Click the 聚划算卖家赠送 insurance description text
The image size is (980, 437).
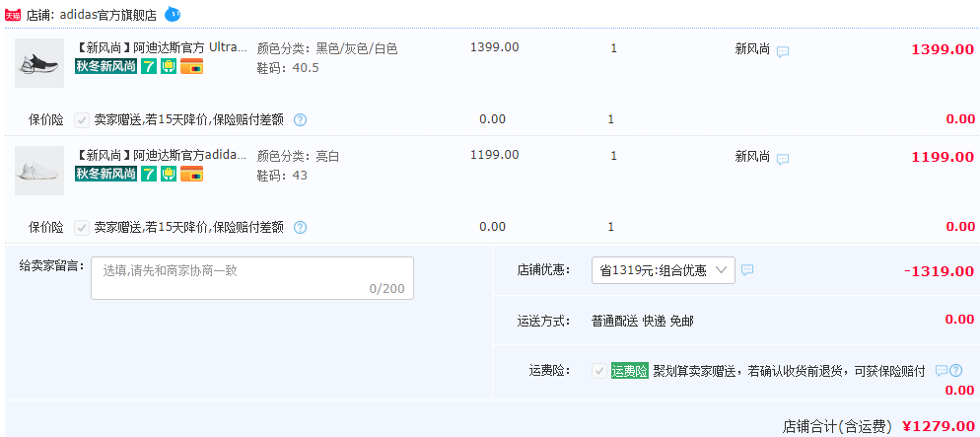[x=790, y=371]
